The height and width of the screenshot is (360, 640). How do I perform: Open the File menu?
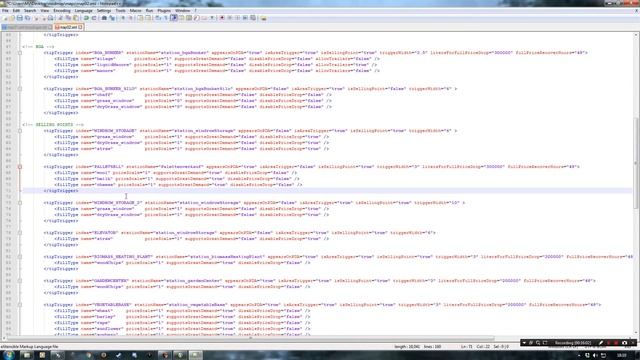[5, 11]
